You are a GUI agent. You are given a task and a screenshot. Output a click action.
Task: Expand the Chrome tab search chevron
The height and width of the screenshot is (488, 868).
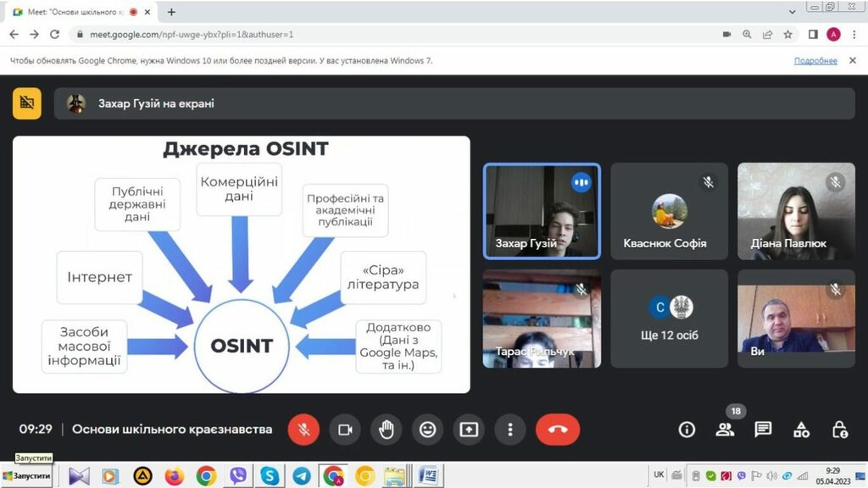(x=793, y=11)
